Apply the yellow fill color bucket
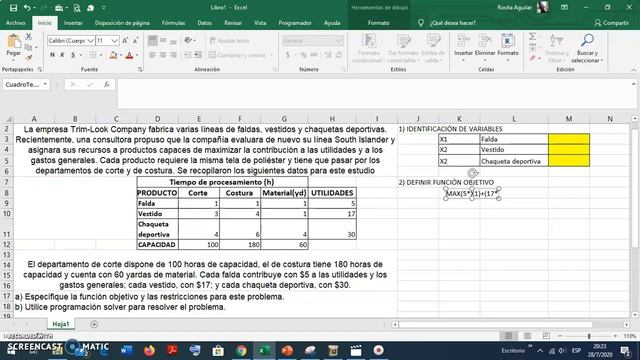Screen dimensions: 640x360 click(113, 55)
